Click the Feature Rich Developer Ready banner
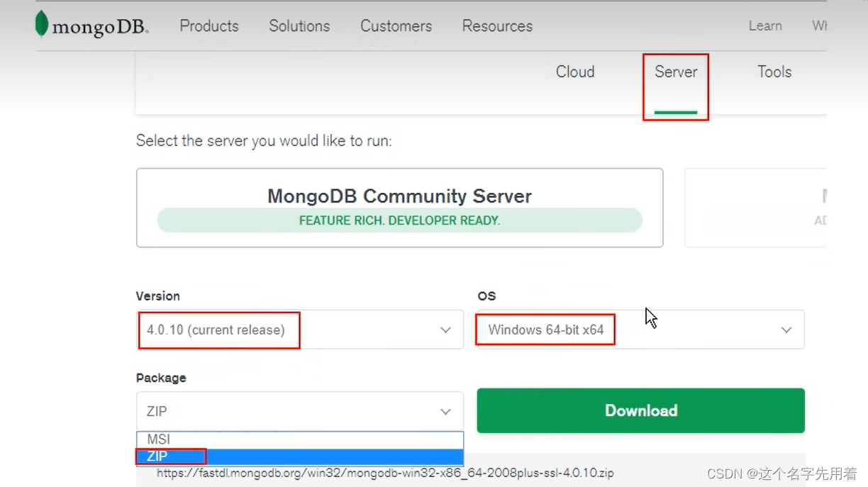 [399, 220]
